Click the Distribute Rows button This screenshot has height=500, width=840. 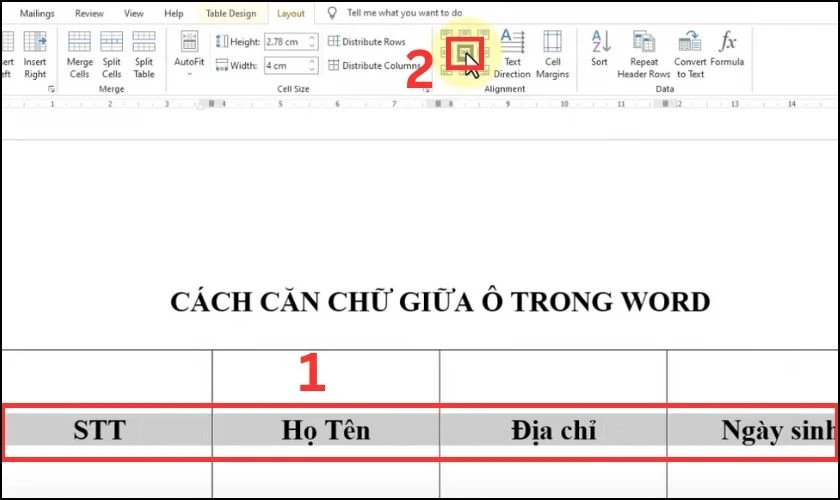[x=367, y=41]
